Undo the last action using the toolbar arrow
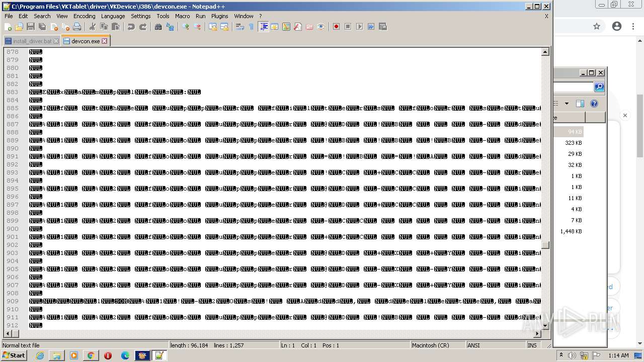 pos(131,27)
